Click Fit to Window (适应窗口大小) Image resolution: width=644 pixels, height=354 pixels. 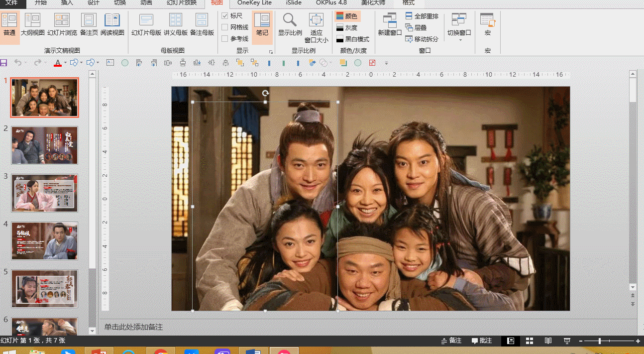click(x=317, y=28)
